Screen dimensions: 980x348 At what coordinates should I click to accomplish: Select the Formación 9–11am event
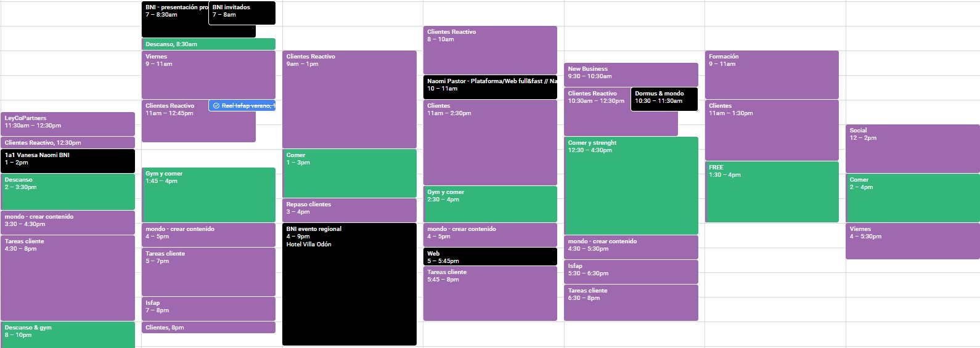click(x=771, y=74)
